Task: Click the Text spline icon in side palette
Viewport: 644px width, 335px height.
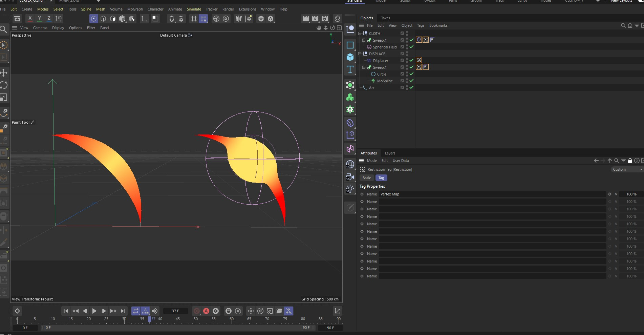Action: (350, 70)
